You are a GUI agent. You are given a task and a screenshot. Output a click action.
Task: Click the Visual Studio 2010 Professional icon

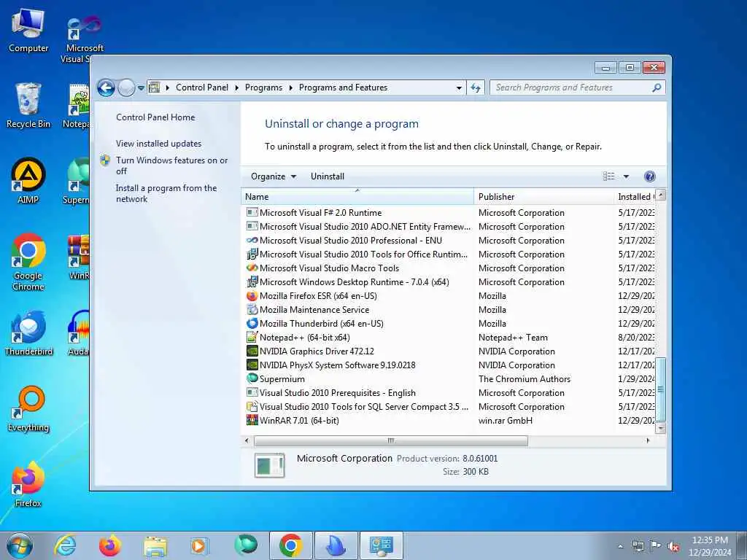tap(252, 241)
